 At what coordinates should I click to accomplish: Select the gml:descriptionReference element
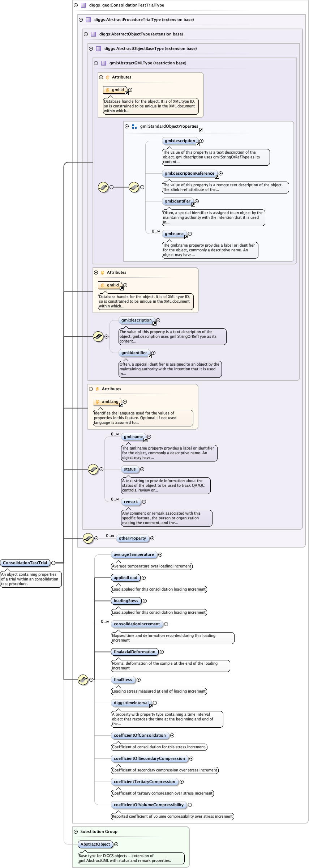189,173
